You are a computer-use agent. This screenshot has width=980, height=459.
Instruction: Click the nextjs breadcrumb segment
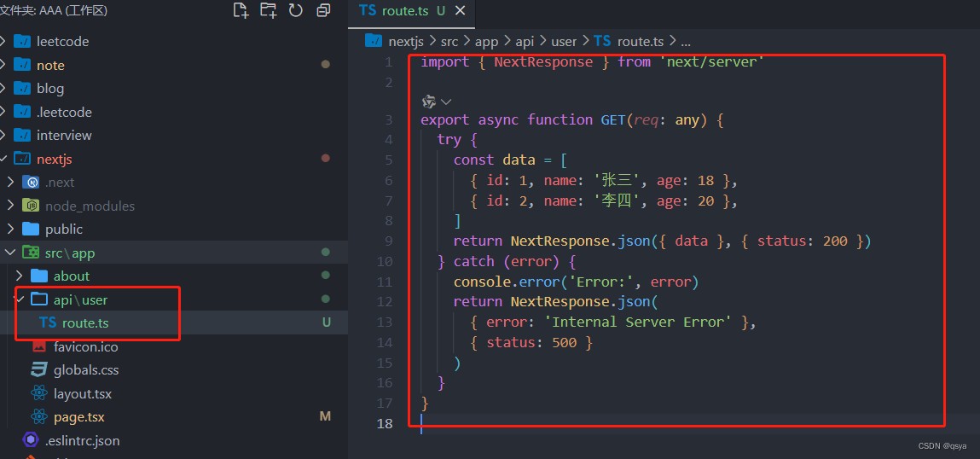point(406,41)
